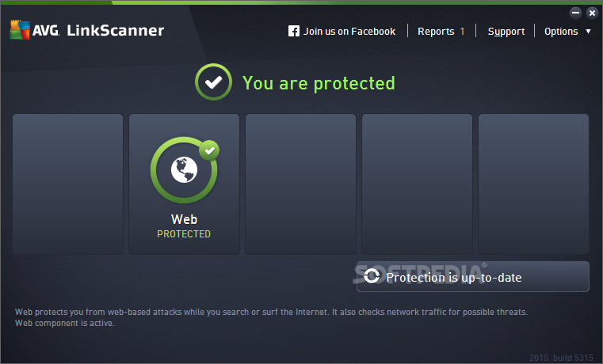The image size is (603, 364).
Task: Open the Support menu item
Action: click(x=506, y=32)
